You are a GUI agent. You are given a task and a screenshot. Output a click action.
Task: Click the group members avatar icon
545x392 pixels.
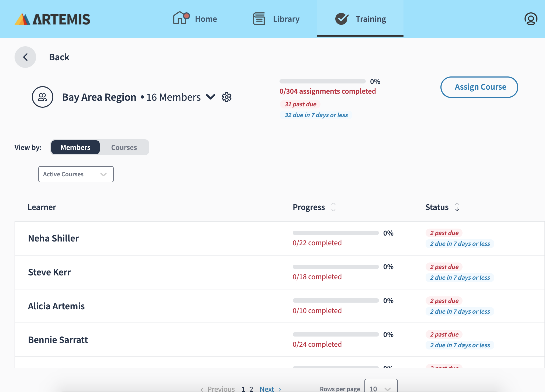(x=43, y=97)
